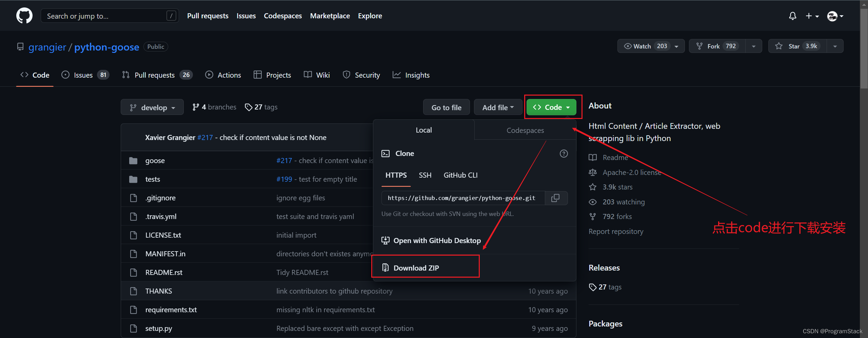Viewport: 868px width, 338px height.
Task: Choose GitHub CLI clone option
Action: 460,175
